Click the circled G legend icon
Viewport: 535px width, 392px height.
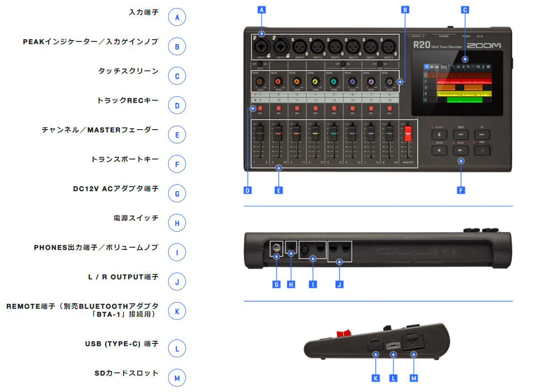177,194
